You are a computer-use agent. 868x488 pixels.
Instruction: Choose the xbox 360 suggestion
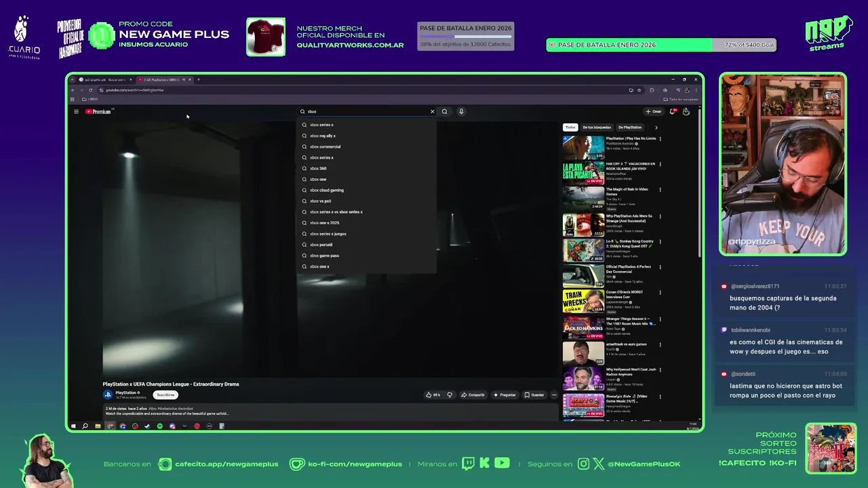coord(366,168)
